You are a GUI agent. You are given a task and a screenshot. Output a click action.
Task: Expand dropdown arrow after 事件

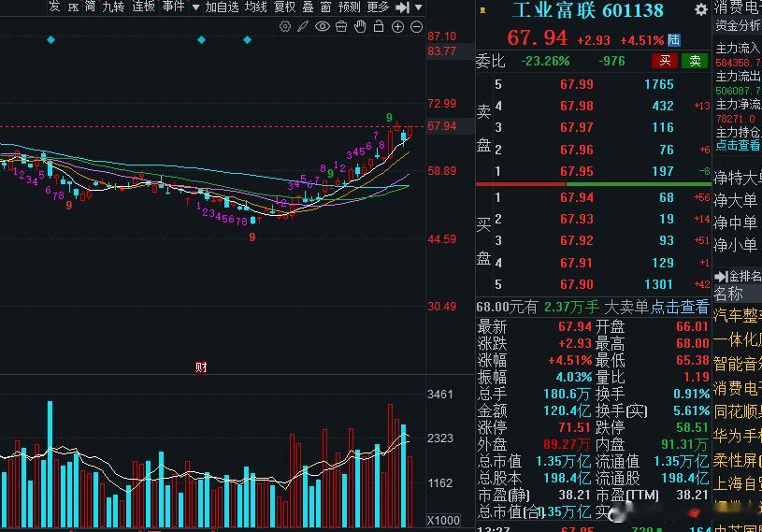(195, 7)
